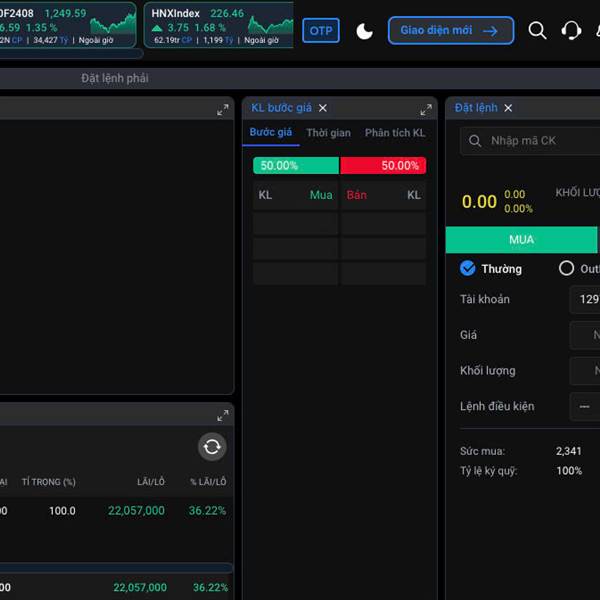Select the radio next to Thường
This screenshot has width=600, height=600.
click(566, 268)
